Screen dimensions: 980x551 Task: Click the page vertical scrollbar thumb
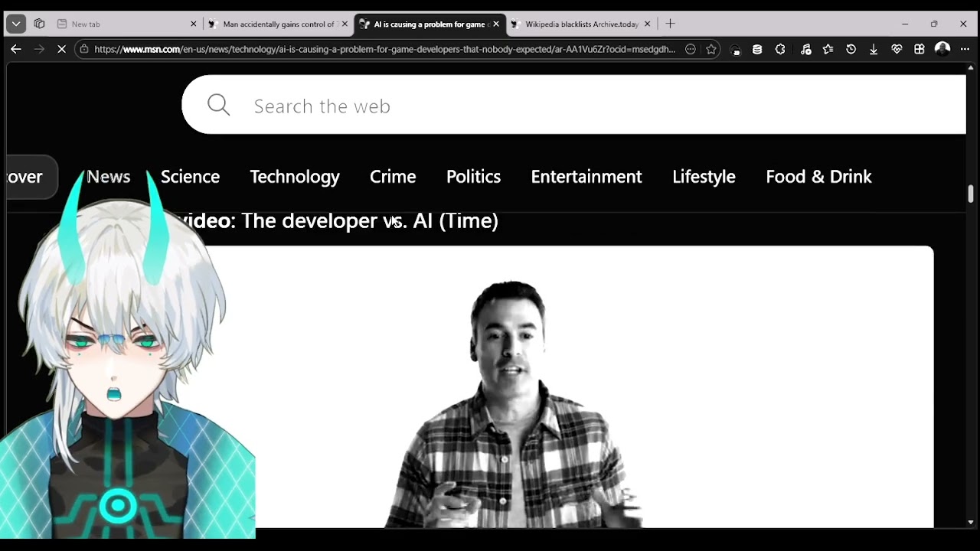(970, 194)
